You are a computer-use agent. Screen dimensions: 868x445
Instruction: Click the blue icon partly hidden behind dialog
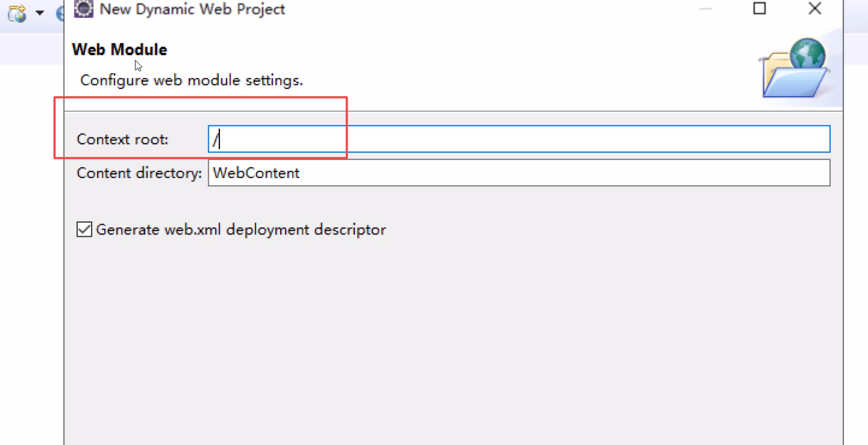(60, 13)
